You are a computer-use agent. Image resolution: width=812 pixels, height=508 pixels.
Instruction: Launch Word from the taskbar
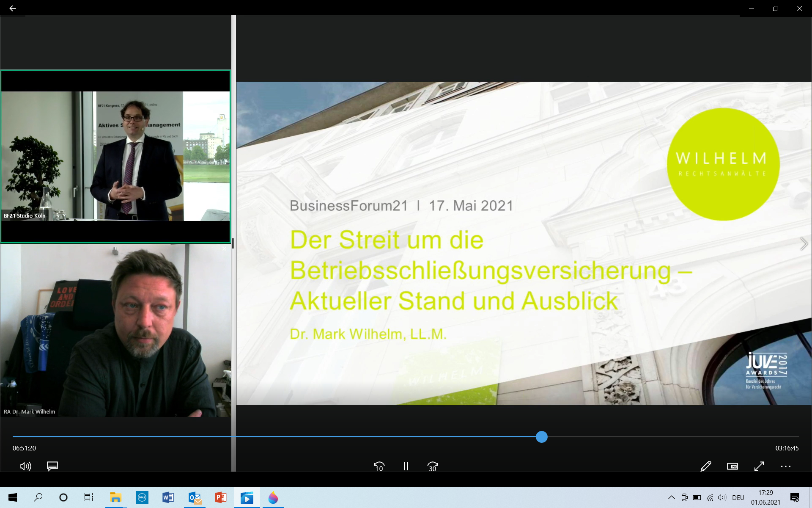168,497
